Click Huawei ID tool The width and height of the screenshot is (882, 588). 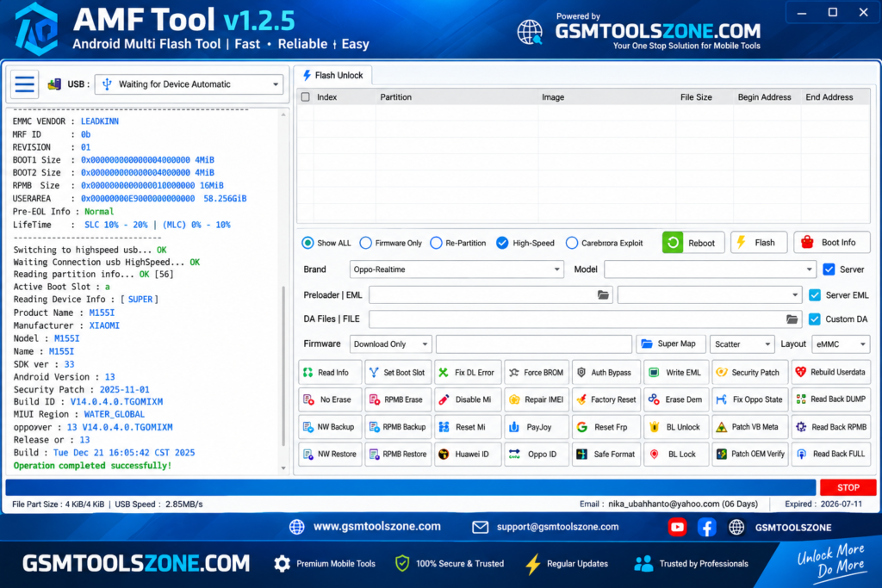click(468, 455)
